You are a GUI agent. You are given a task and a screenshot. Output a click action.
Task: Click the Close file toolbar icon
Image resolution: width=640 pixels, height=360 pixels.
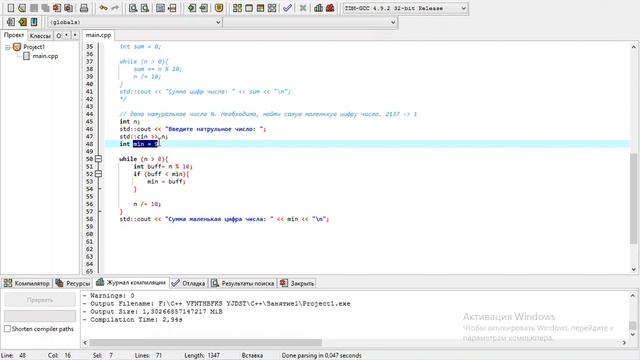coord(57,8)
